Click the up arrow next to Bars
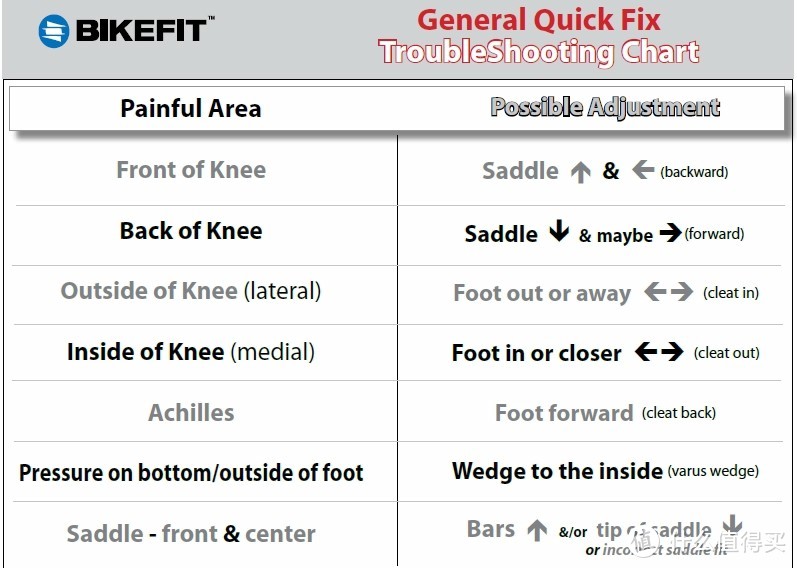The width and height of the screenshot is (797, 568). (537, 530)
